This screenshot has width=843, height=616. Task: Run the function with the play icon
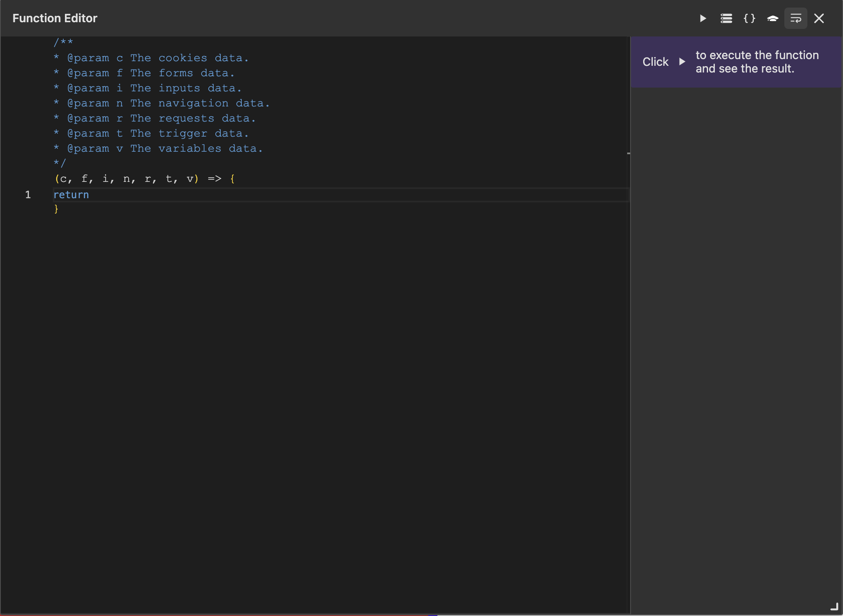tap(703, 18)
